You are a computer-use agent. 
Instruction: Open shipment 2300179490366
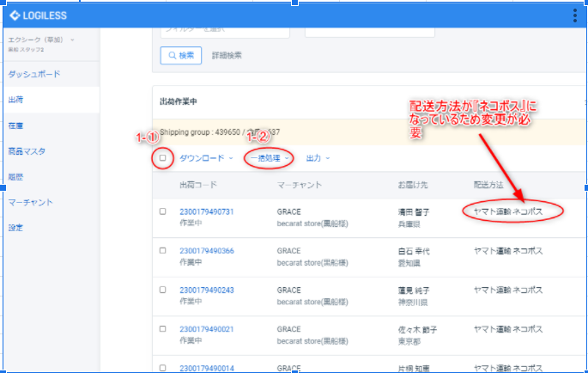point(207,251)
